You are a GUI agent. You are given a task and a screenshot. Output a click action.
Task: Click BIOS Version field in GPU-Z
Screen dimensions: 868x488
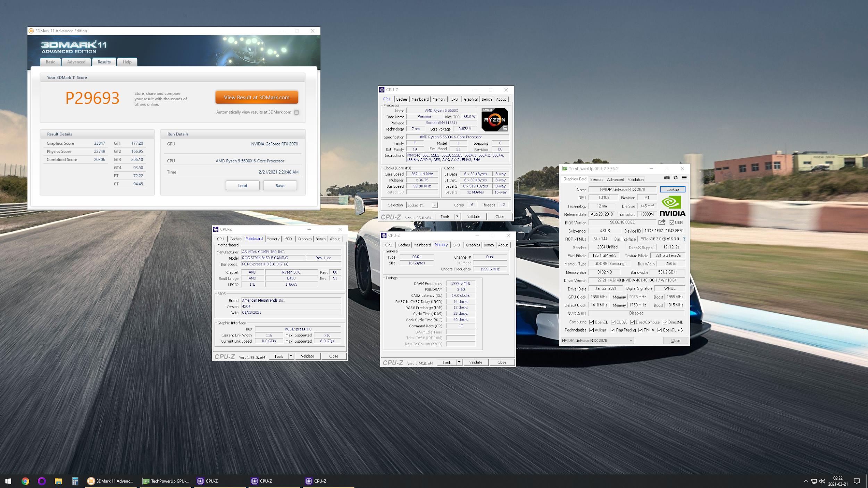623,222
